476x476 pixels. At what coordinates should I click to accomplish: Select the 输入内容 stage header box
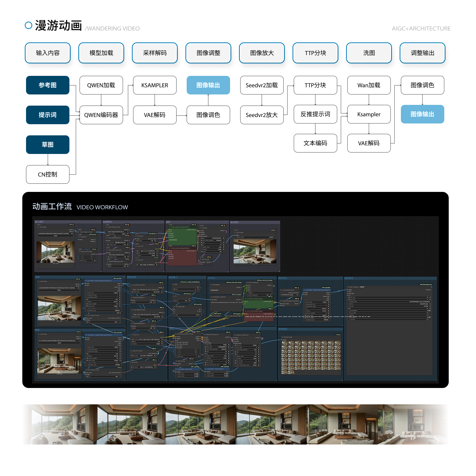[x=48, y=53]
